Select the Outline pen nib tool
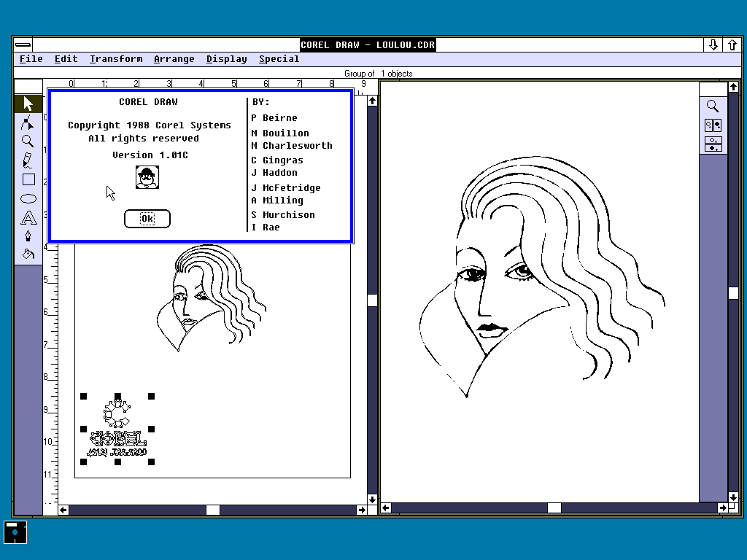 (28, 236)
